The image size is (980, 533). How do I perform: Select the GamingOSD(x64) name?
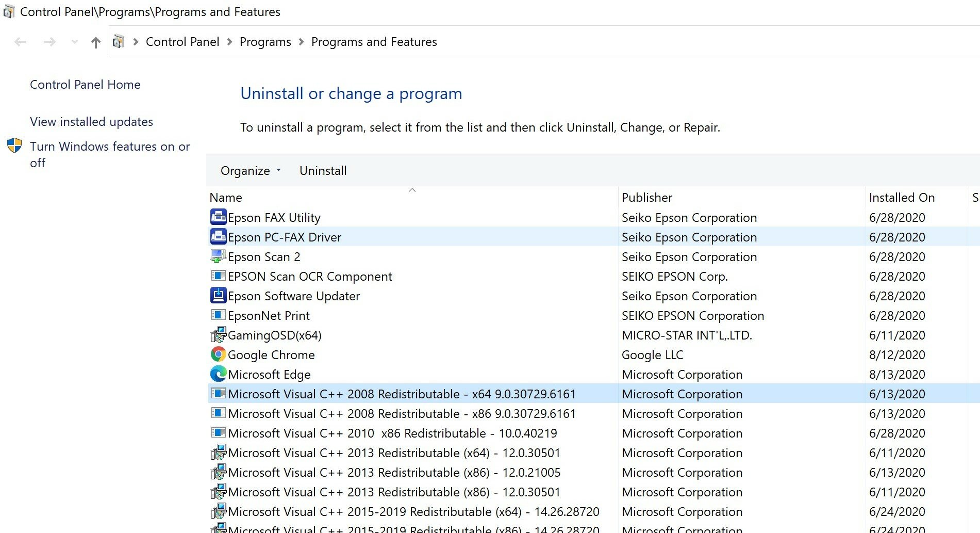275,335
